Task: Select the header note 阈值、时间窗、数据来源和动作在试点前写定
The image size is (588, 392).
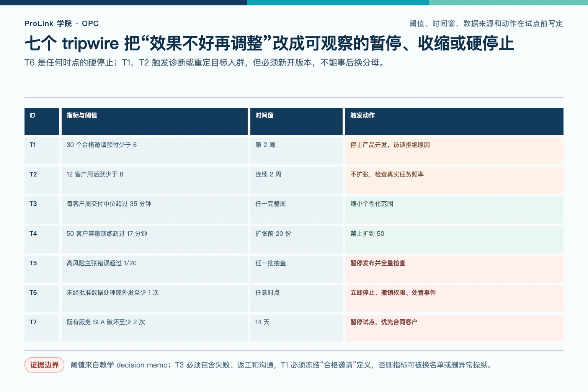Action: click(486, 23)
